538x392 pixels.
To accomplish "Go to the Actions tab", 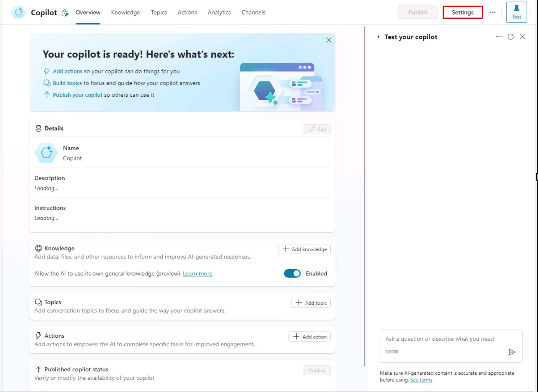I will pos(187,12).
